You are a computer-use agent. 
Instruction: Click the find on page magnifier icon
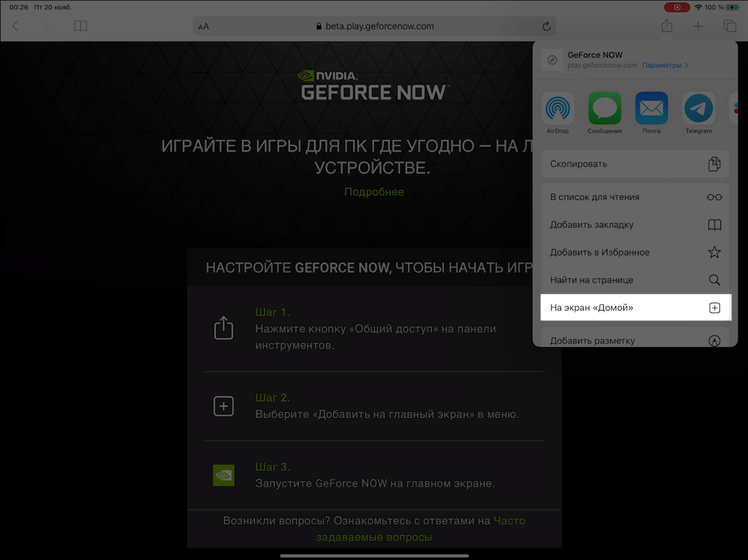[x=714, y=280]
